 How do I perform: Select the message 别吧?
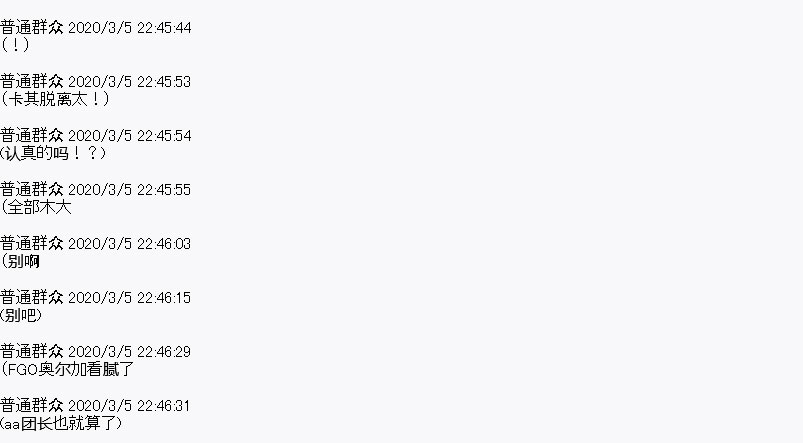tap(21, 315)
